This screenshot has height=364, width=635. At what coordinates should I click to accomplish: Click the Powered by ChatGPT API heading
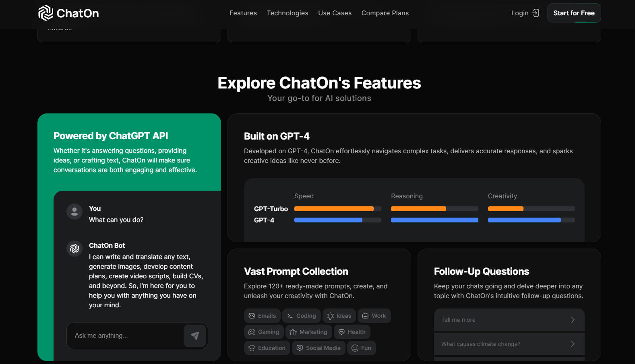pos(111,136)
